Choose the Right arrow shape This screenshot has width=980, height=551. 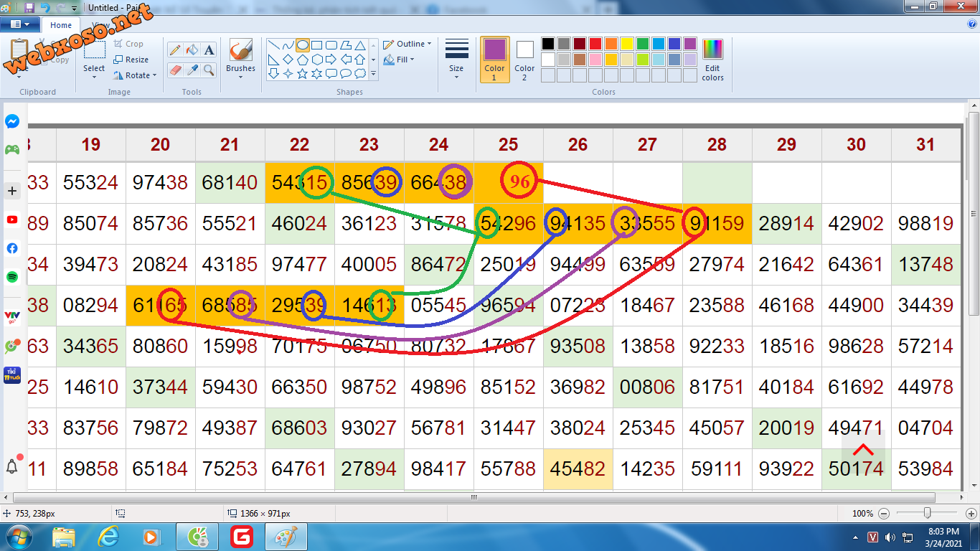click(331, 60)
